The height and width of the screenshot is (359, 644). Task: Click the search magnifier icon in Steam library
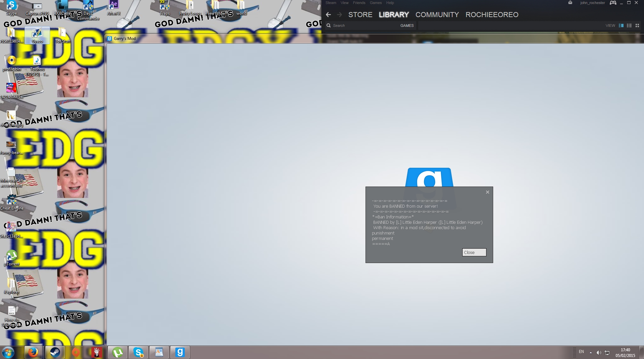pyautogui.click(x=329, y=25)
